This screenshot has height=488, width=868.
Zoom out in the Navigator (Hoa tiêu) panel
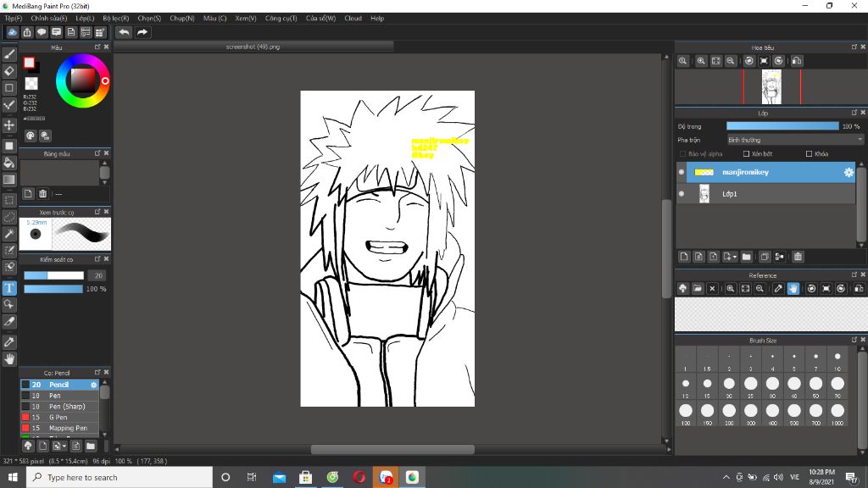pyautogui.click(x=731, y=61)
